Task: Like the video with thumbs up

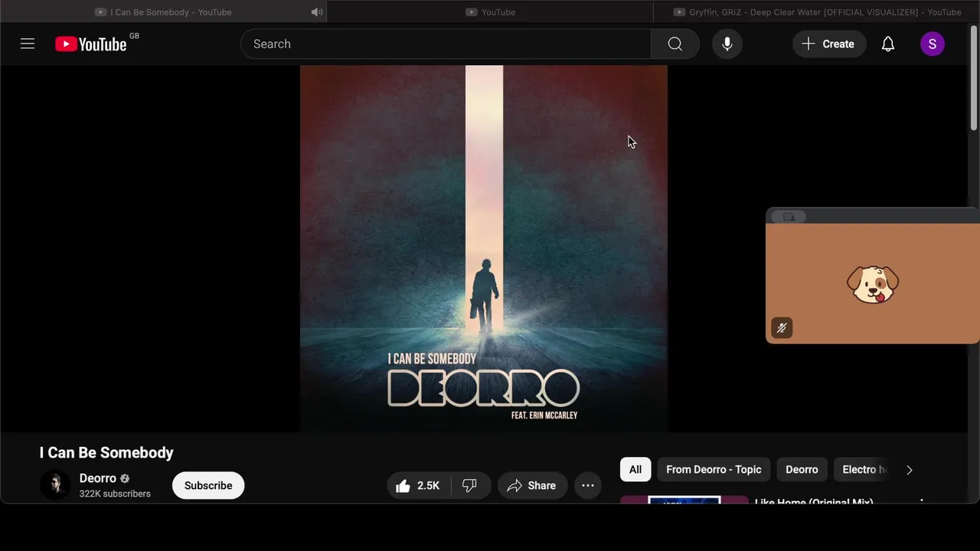Action: click(x=418, y=485)
